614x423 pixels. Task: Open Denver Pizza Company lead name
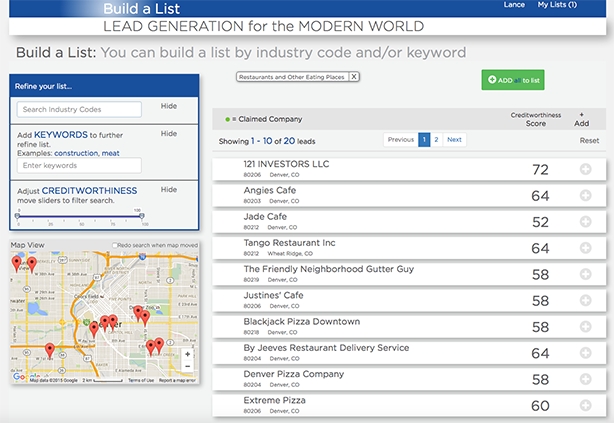pyautogui.click(x=294, y=374)
